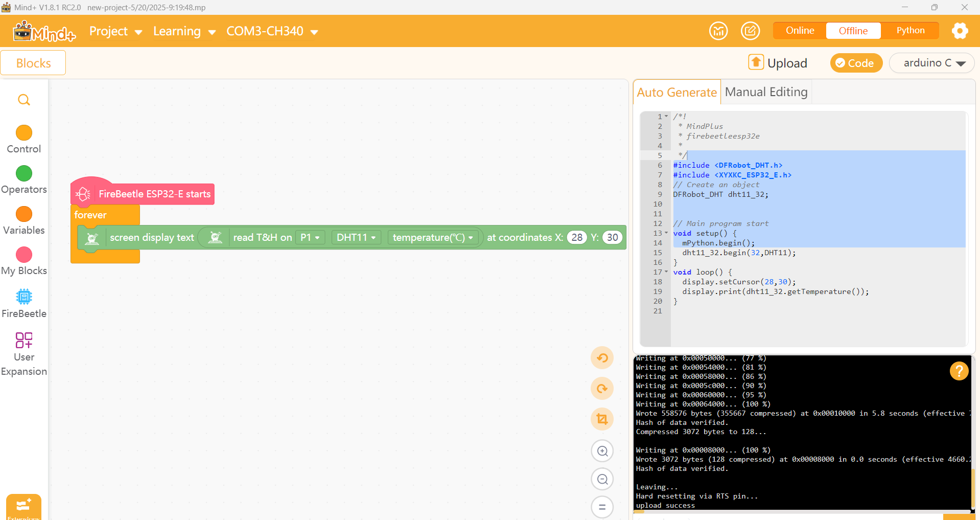Screen dimensions: 980x520
Task: Click the feedback edit icon in header
Action: pyautogui.click(x=750, y=31)
